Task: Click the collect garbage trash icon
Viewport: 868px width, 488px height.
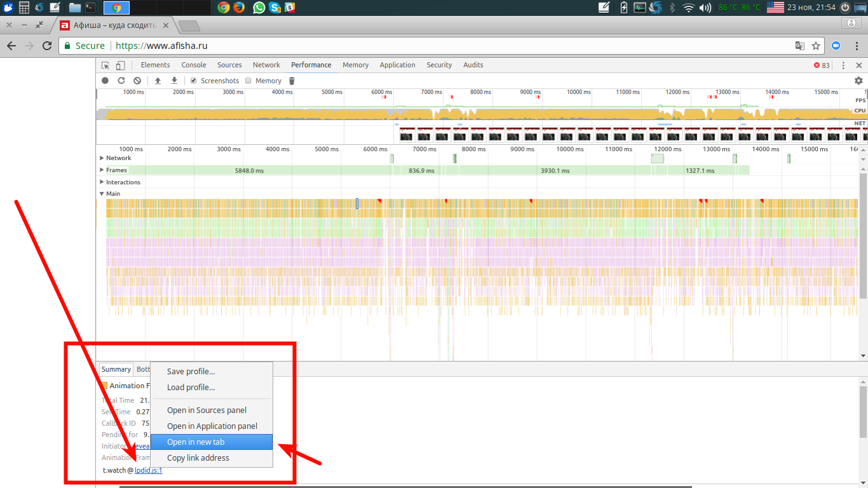Action: [x=292, y=81]
